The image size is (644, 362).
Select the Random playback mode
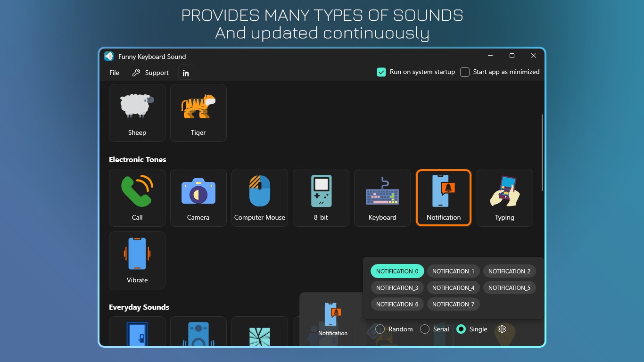tap(394, 329)
